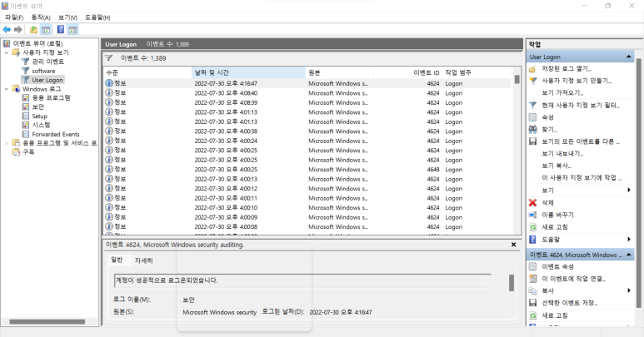Click the upper 새로 고침 refresh icon
Viewport: 644px width, 337px height.
pos(532,226)
